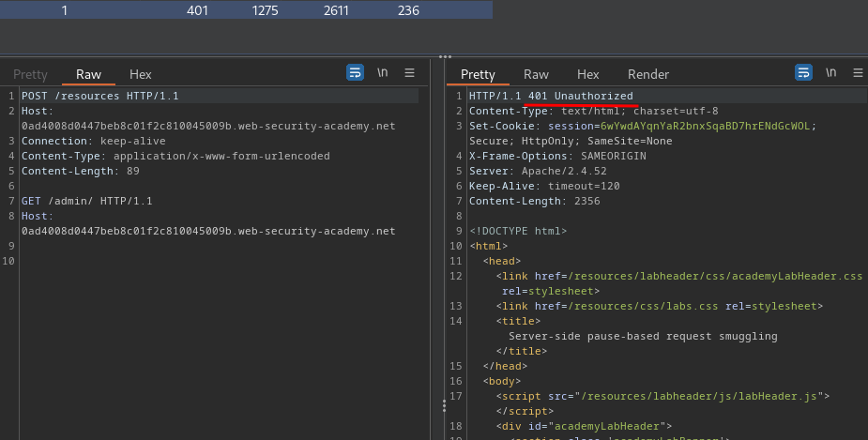Click the first Host value in request line 2

click(208, 127)
